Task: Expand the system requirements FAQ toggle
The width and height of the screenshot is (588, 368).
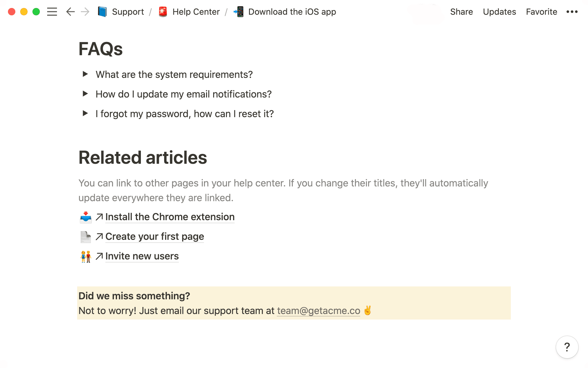Action: [85, 74]
